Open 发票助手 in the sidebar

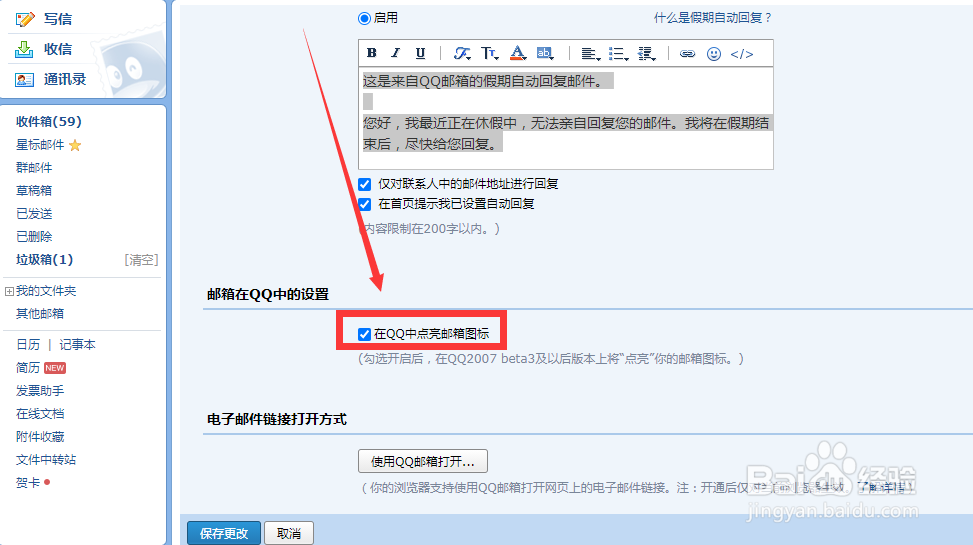(40, 390)
